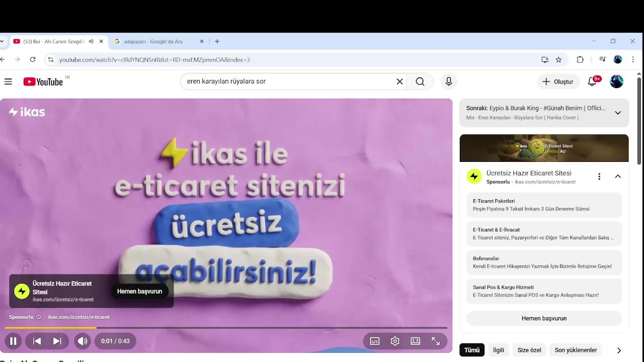Expand the Sonraki playlist panel chevron

(618, 113)
